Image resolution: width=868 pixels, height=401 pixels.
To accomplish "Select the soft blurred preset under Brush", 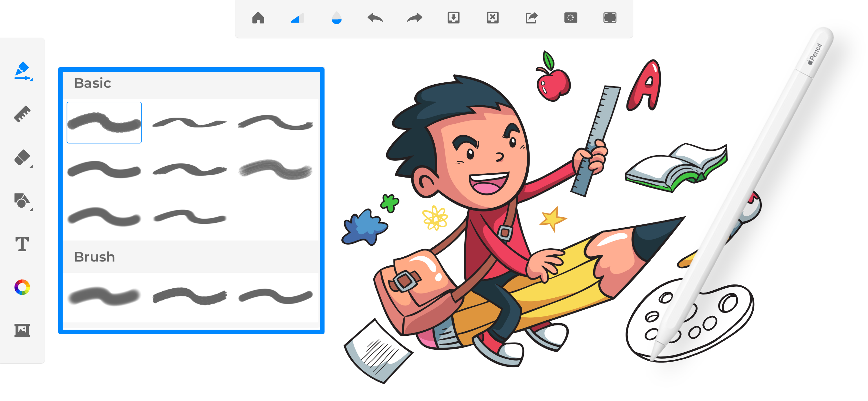I will (104, 296).
